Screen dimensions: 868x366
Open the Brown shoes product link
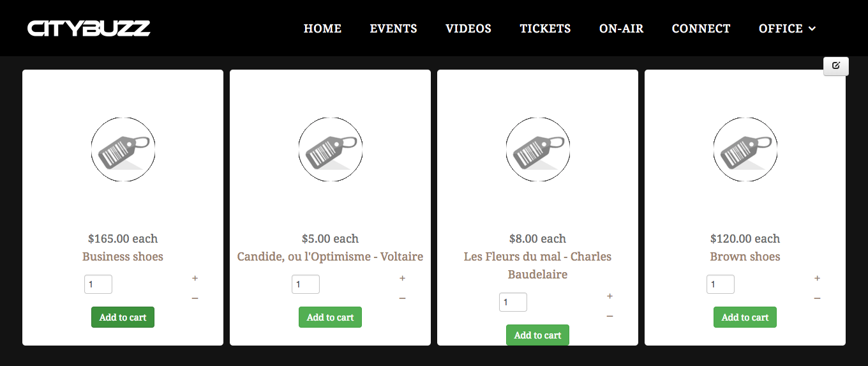coord(745,257)
